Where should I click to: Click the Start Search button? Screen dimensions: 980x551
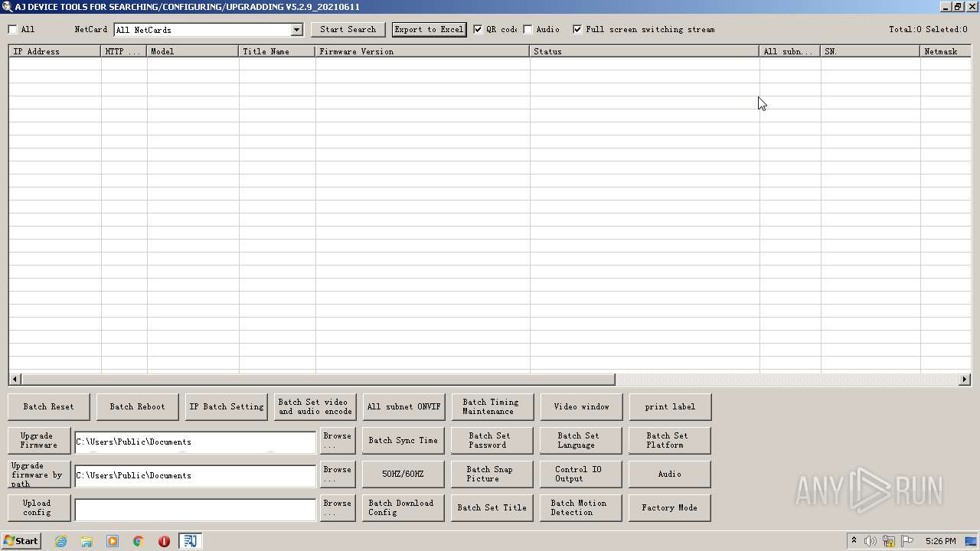[348, 30]
